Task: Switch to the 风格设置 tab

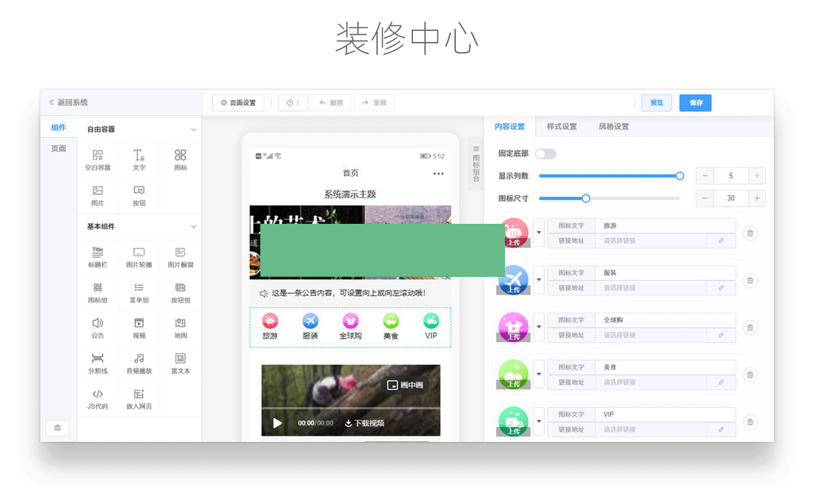Action: (x=614, y=126)
